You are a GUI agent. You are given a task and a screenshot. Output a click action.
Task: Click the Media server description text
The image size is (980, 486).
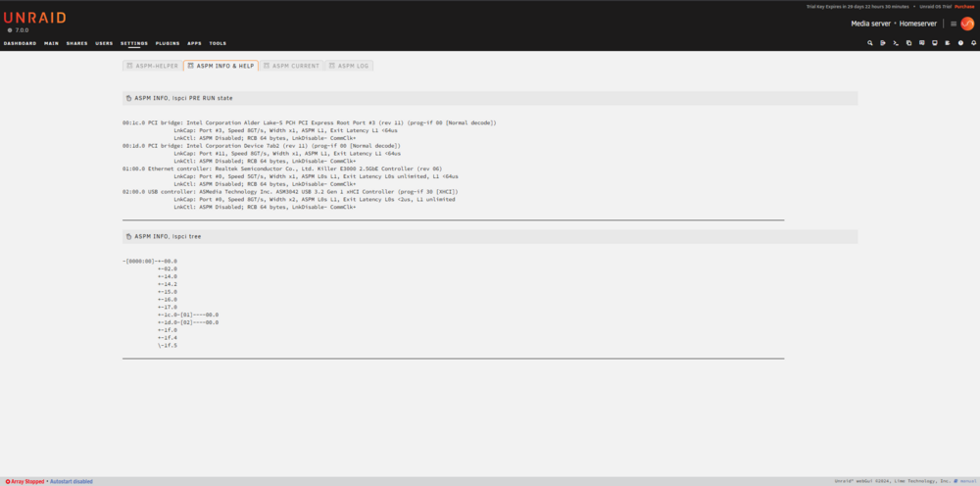pos(871,24)
